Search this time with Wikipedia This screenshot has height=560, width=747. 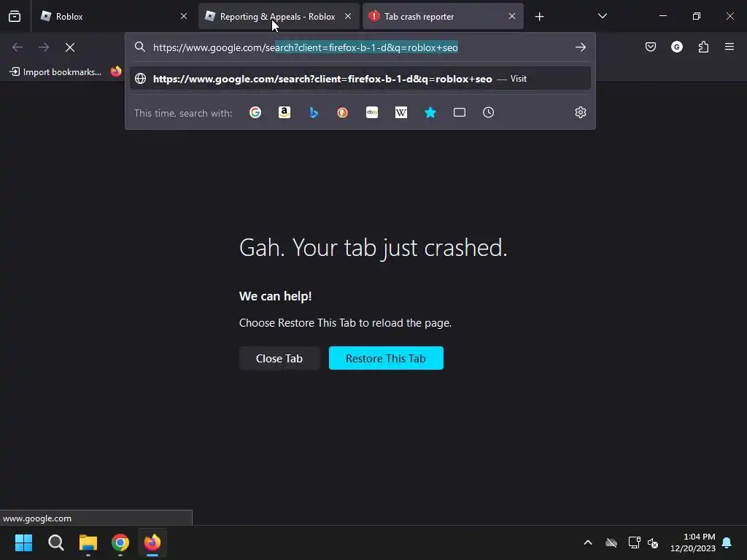401,112
